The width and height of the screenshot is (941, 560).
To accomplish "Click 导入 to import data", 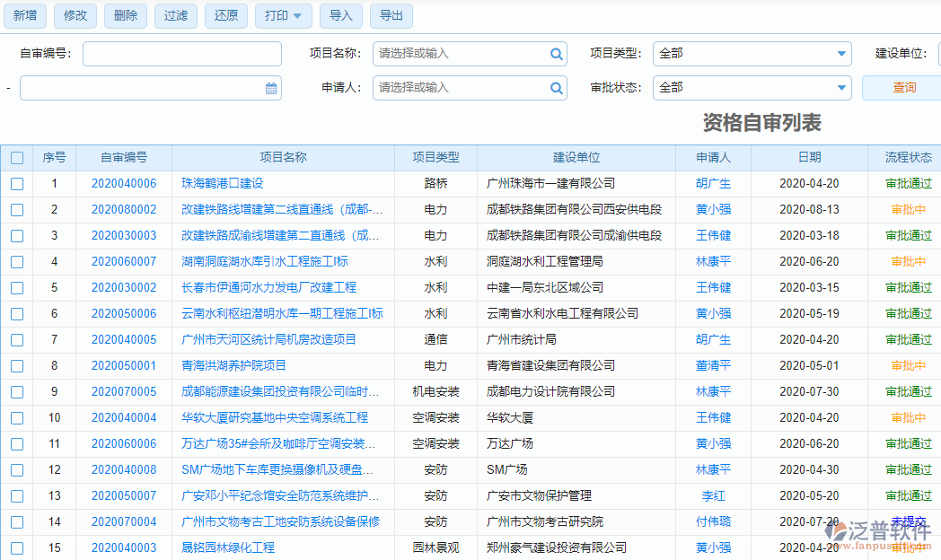I will pyautogui.click(x=341, y=15).
